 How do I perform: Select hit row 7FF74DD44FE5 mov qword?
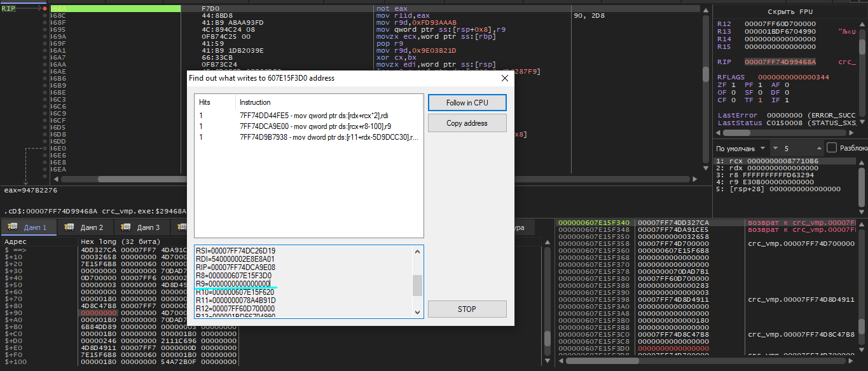click(x=308, y=116)
